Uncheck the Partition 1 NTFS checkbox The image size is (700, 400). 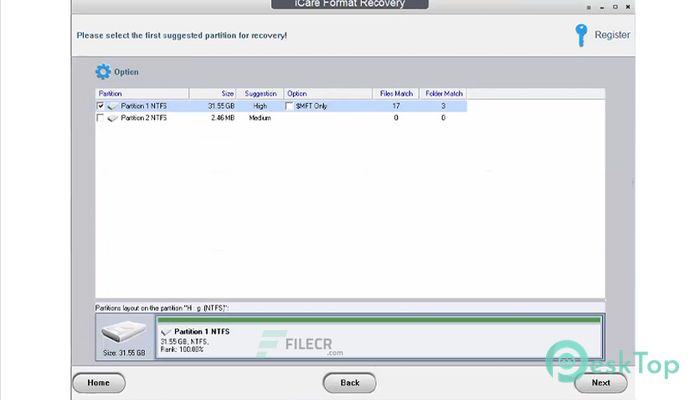point(100,106)
